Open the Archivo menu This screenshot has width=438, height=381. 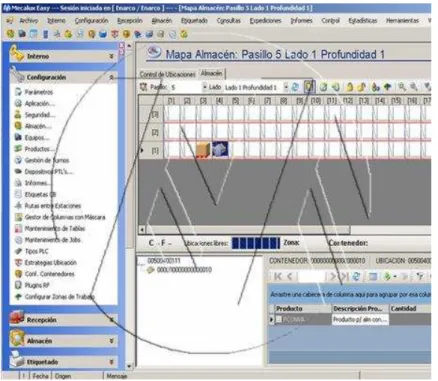point(28,21)
